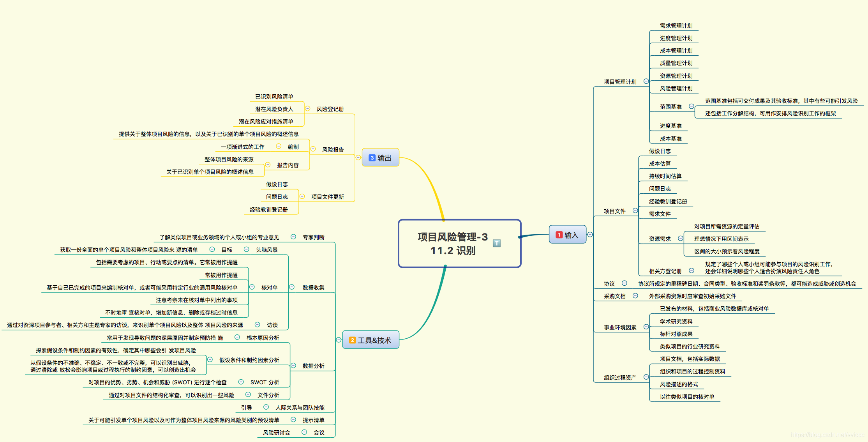The width and height of the screenshot is (868, 442).
Task: Collapse the 数据分析 node
Action: tap(293, 366)
